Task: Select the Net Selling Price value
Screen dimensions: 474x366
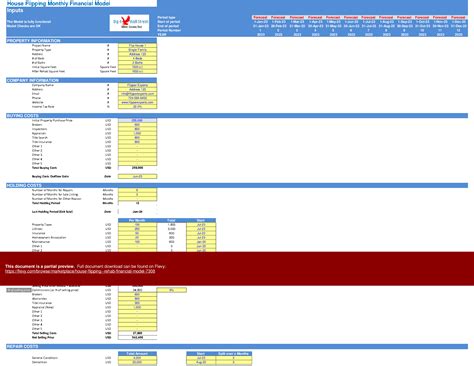Action: tap(137, 338)
